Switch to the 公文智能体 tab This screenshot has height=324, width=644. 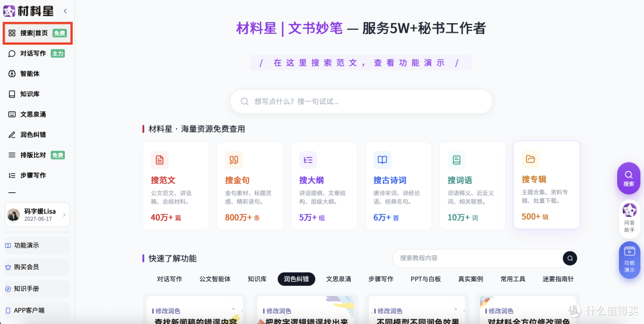(215, 279)
